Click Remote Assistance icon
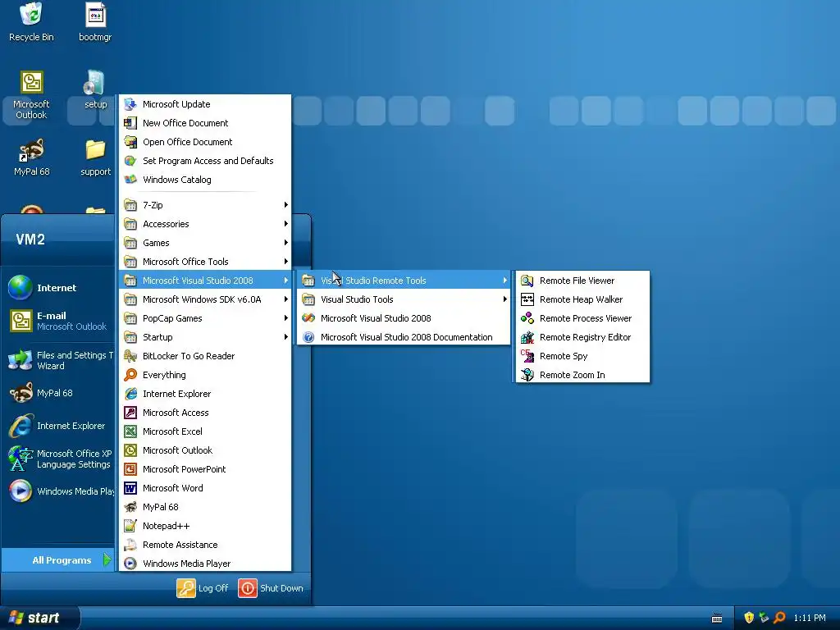 click(130, 545)
